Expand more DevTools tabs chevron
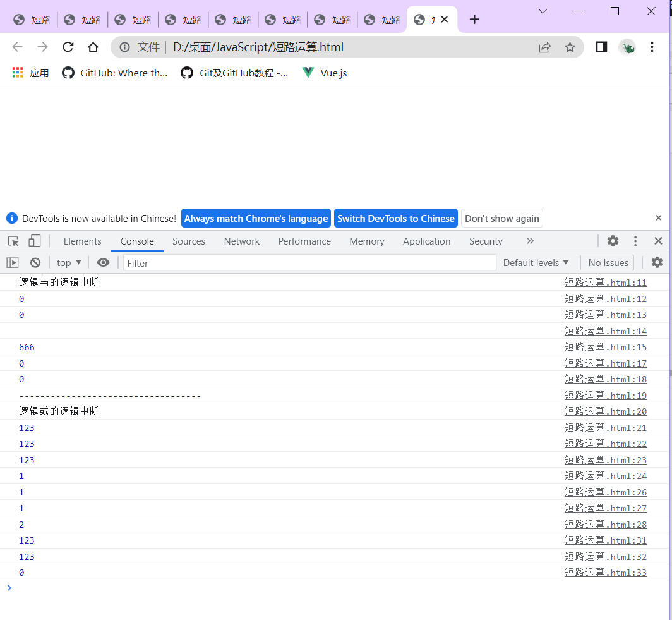Image resolution: width=672 pixels, height=620 pixels. [x=530, y=241]
